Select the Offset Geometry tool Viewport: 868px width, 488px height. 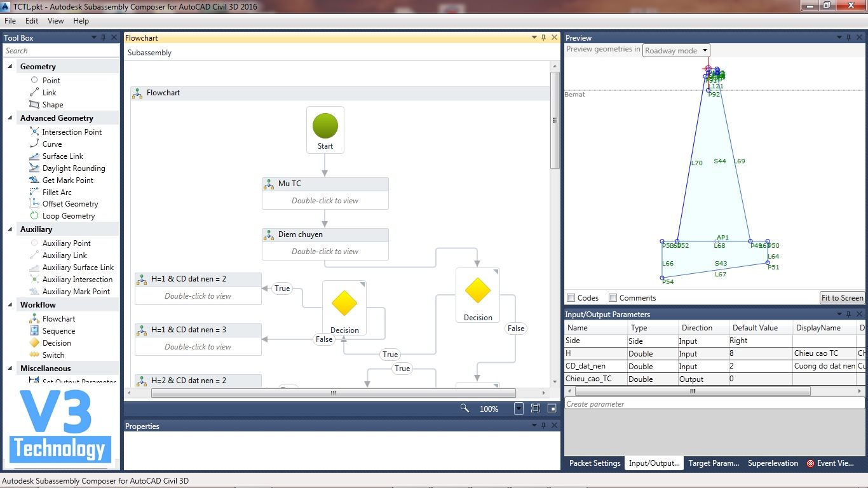(70, 204)
